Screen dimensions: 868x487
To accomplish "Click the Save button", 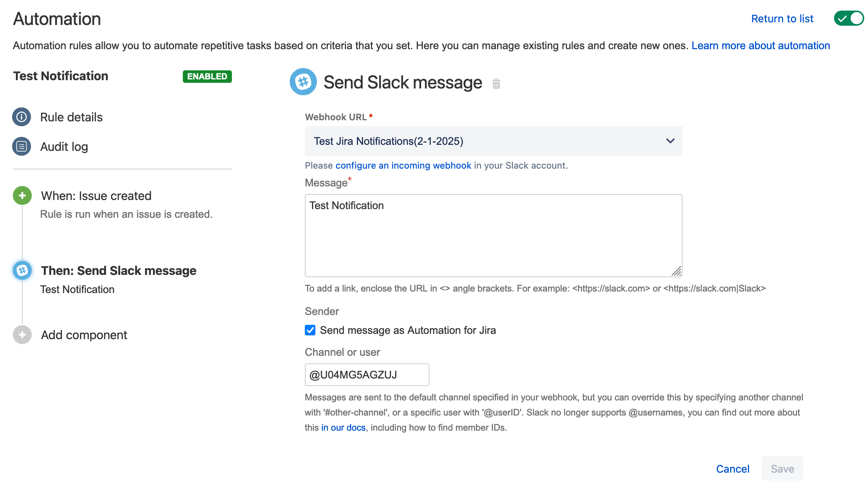I will coord(782,469).
